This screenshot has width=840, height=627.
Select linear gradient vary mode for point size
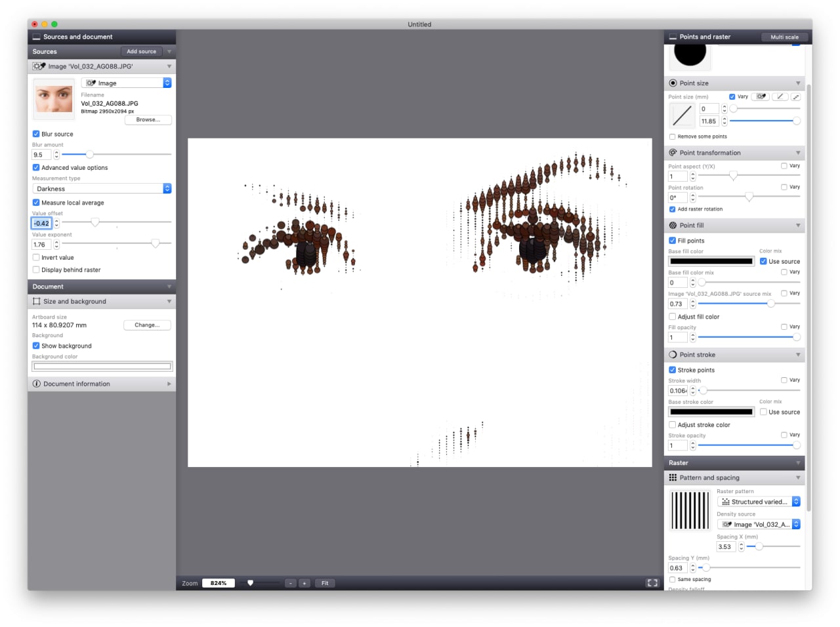click(780, 96)
